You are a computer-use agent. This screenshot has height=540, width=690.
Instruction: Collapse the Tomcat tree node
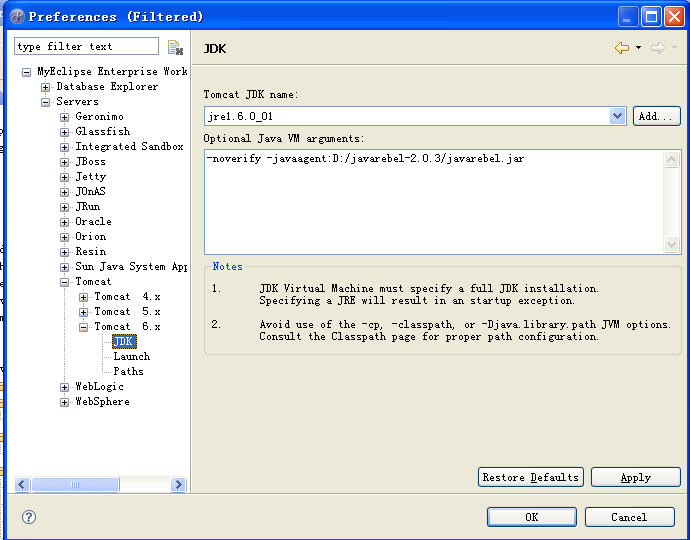[64, 282]
